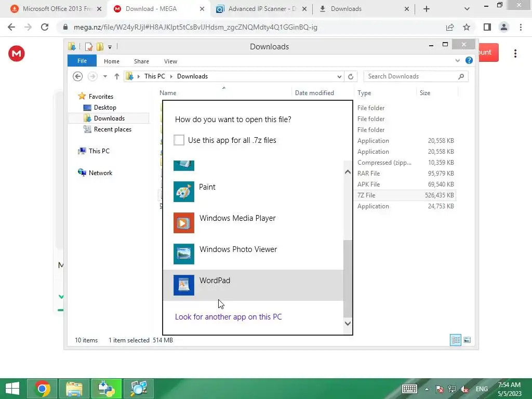Show hidden system tray icons
Screen dimensions: 532x399
pos(427,389)
